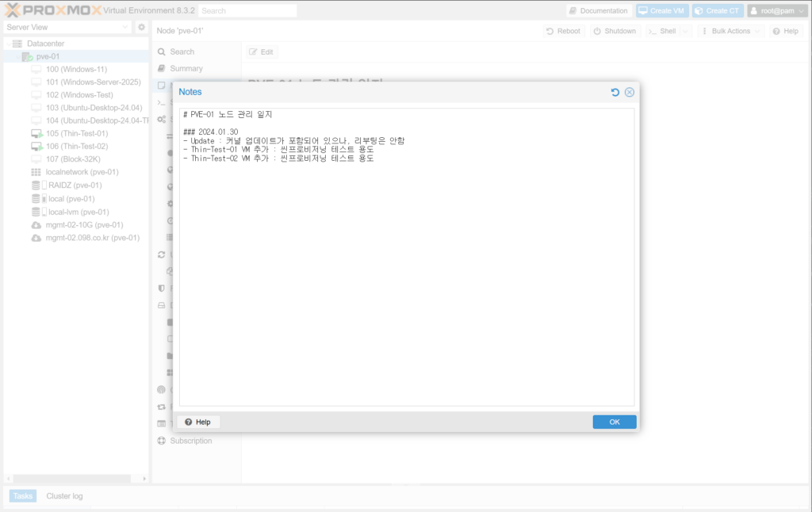The width and height of the screenshot is (812, 512).
Task: Click the gear icon beside Server View
Action: click(x=142, y=27)
